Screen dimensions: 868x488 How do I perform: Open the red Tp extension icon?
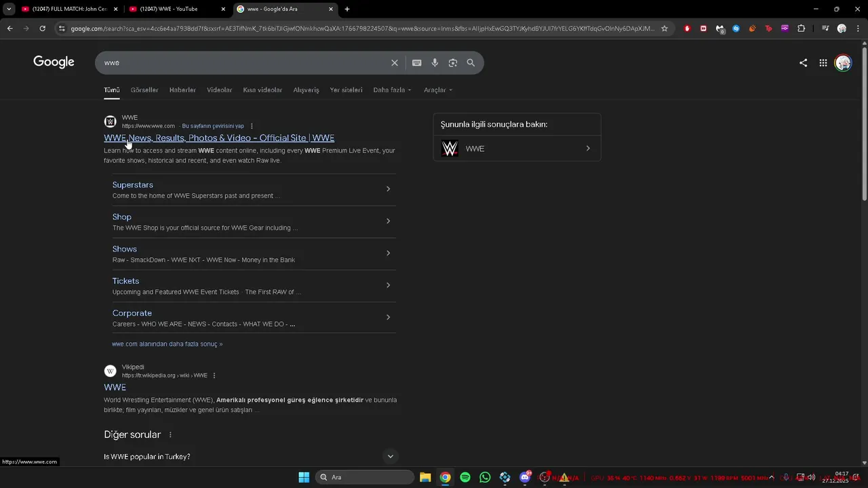[x=768, y=28]
